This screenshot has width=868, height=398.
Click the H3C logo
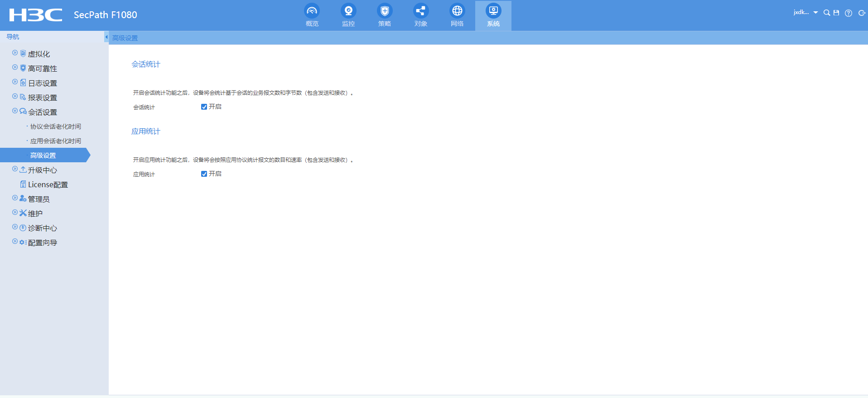pyautogui.click(x=36, y=15)
